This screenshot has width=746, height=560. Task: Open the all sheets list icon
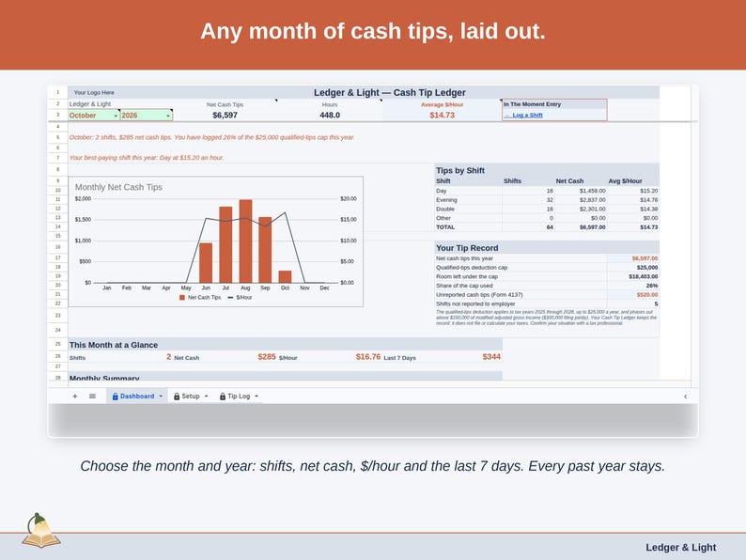92,396
